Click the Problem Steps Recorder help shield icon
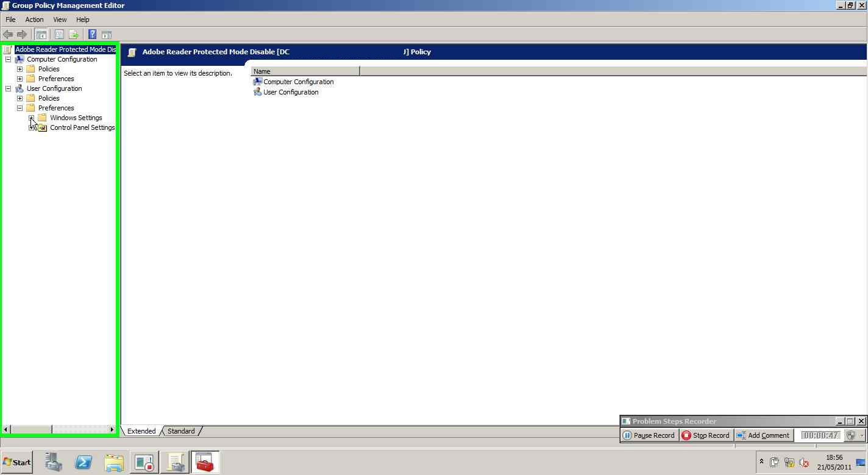The height and width of the screenshot is (475, 868). point(851,435)
